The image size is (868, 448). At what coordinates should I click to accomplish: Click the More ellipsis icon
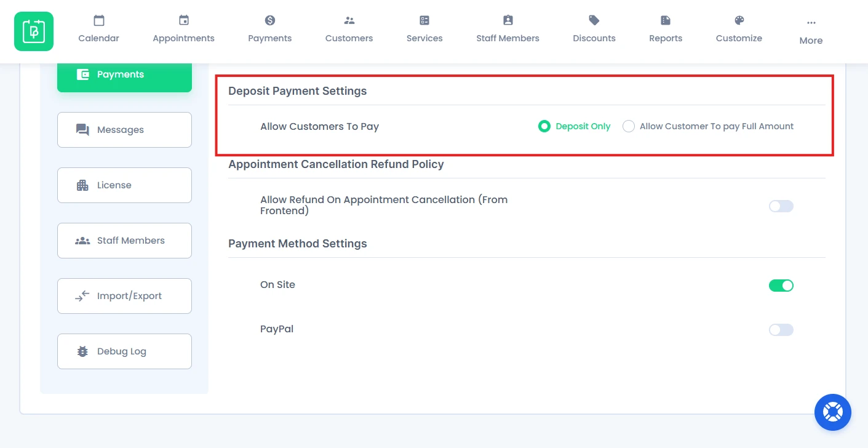pyautogui.click(x=811, y=23)
